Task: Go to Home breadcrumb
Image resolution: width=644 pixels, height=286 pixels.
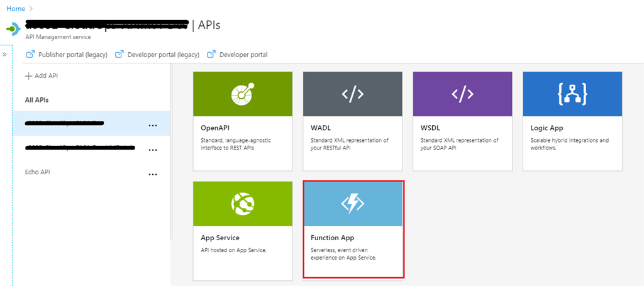Action: (x=16, y=9)
